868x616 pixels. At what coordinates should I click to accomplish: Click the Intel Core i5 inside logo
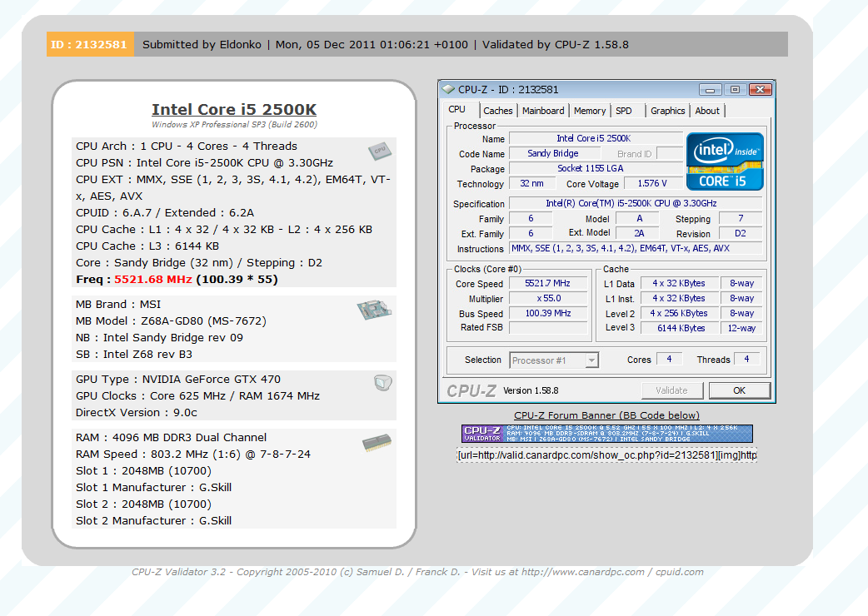726,161
